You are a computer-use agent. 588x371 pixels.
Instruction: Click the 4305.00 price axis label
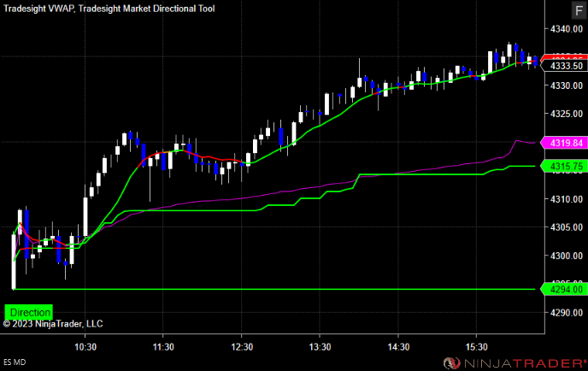pos(567,227)
